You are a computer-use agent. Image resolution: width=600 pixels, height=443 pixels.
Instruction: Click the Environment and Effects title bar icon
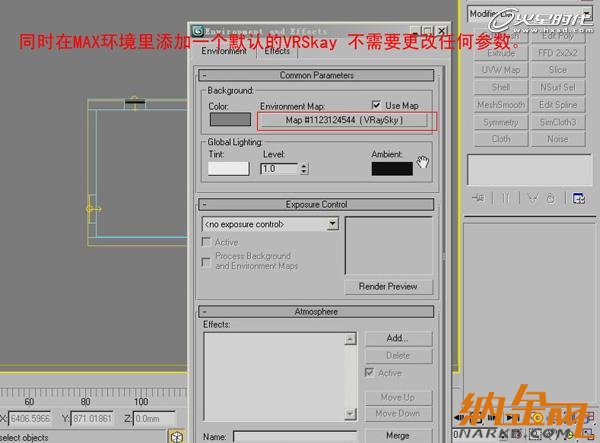coord(197,31)
